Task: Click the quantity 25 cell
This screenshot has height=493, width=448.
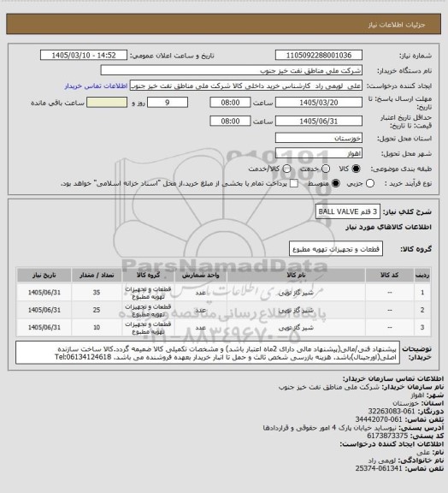Action: (x=97, y=310)
